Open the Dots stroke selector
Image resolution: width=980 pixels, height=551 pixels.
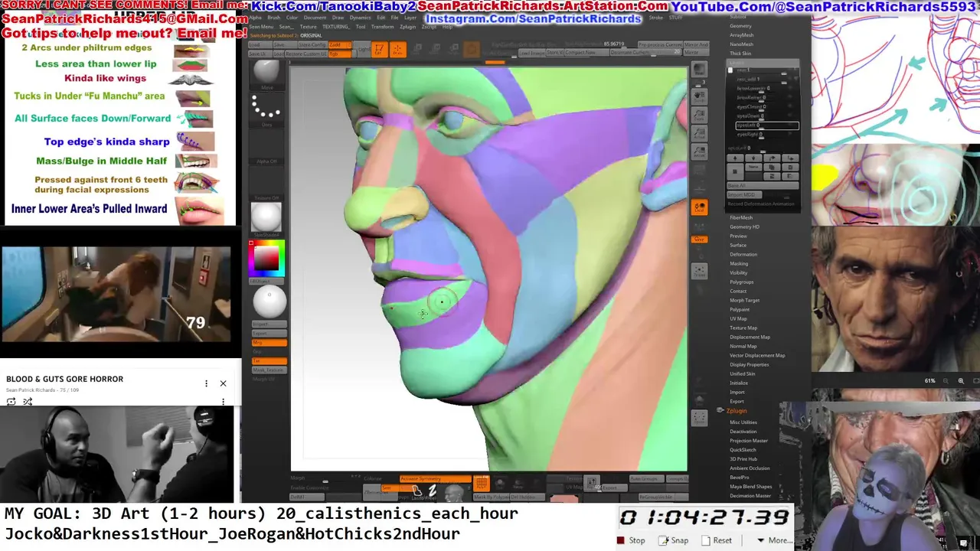pyautogui.click(x=266, y=109)
